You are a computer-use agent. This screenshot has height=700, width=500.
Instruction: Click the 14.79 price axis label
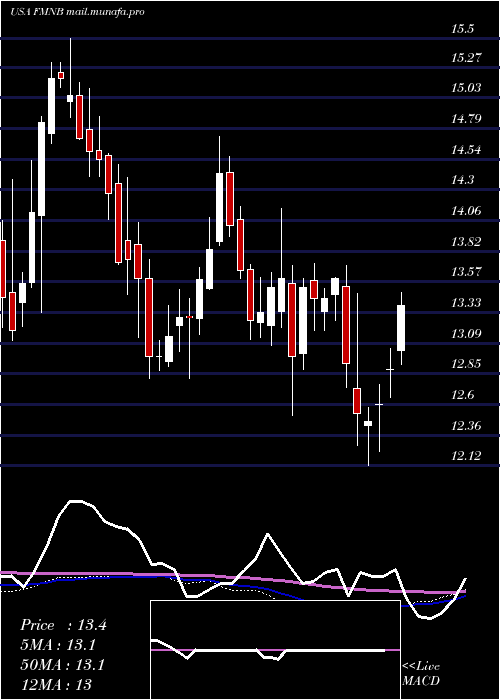467,118
